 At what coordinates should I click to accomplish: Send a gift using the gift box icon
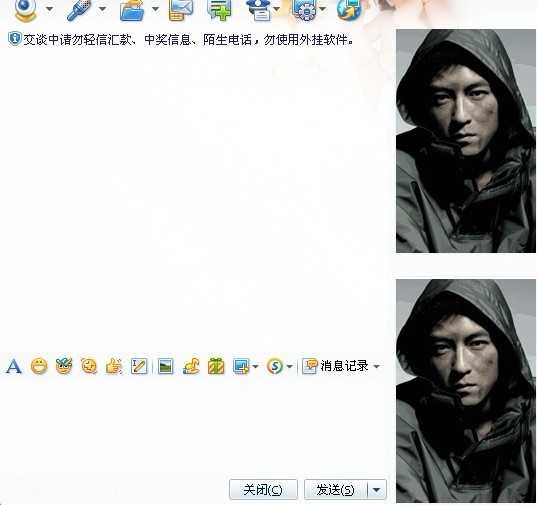pos(216,366)
